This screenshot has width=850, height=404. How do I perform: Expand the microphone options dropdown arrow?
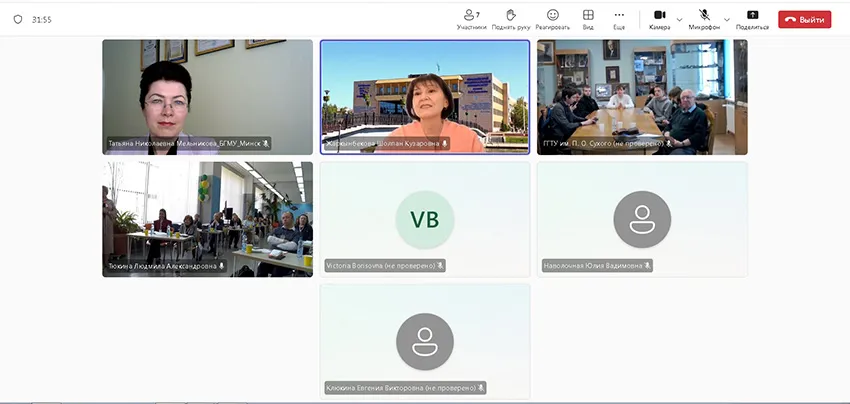click(x=727, y=19)
